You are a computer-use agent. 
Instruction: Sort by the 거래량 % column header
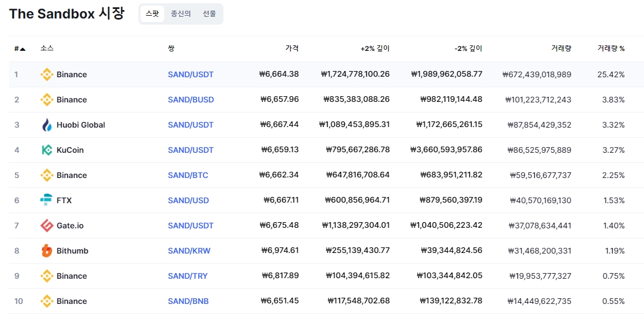[x=611, y=49]
